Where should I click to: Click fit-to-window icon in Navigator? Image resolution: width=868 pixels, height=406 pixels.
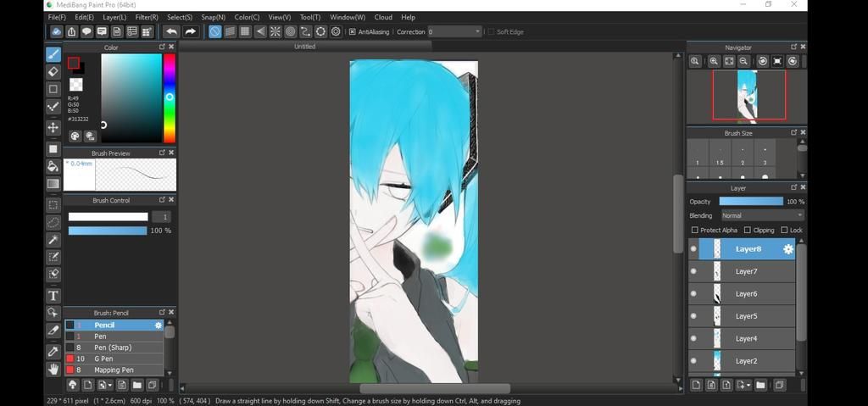[x=728, y=62]
